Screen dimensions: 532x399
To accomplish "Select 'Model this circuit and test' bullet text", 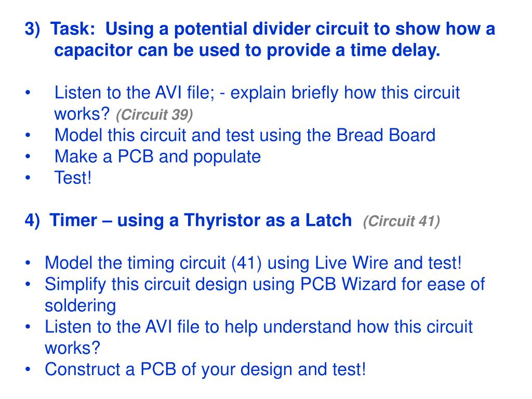I will [x=245, y=136].
